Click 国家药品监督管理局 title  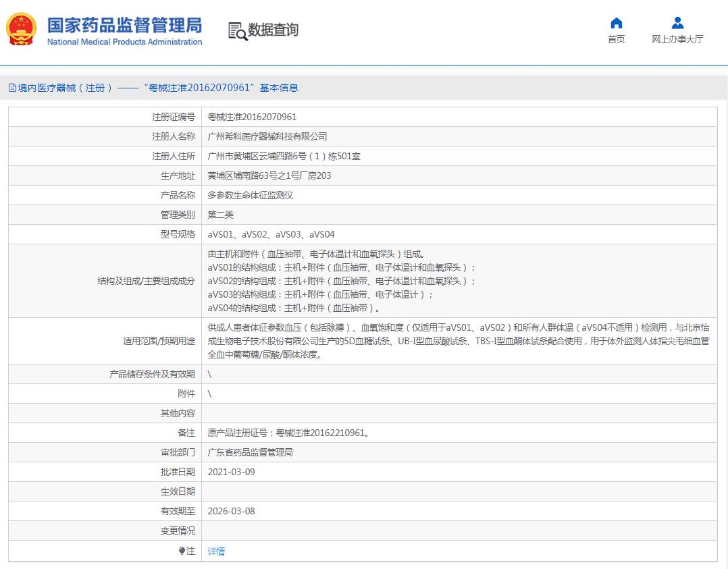coord(125,25)
